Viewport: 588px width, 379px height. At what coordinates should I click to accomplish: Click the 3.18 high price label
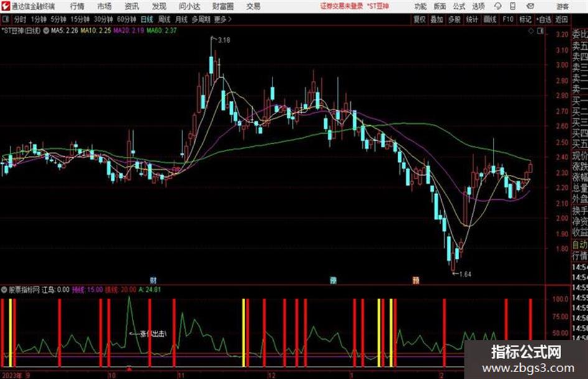pos(223,40)
